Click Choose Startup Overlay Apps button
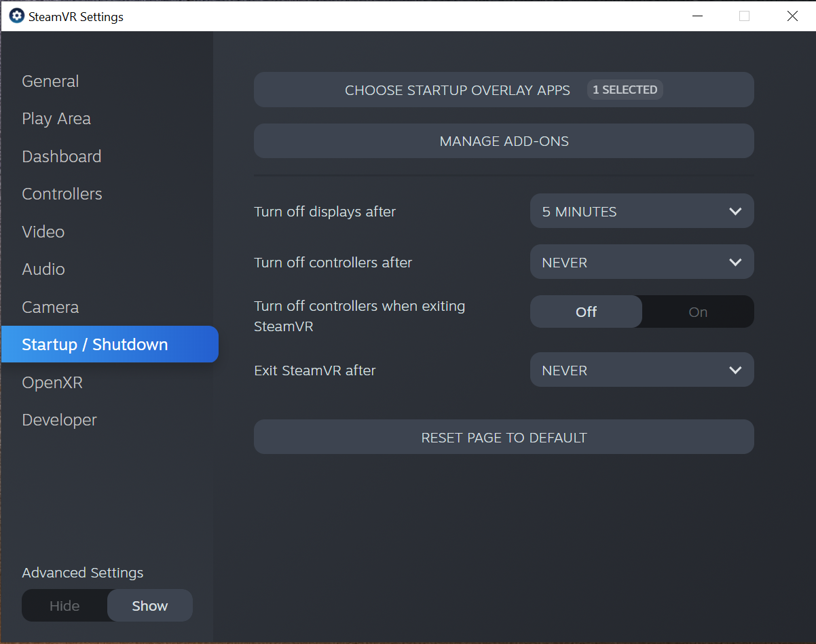This screenshot has width=816, height=644. (x=504, y=90)
